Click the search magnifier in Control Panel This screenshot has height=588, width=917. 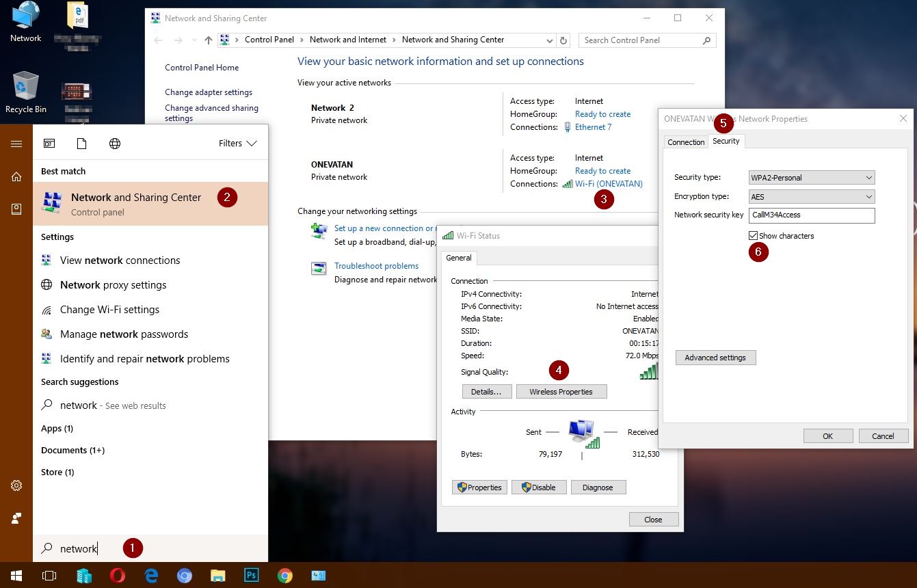707,40
